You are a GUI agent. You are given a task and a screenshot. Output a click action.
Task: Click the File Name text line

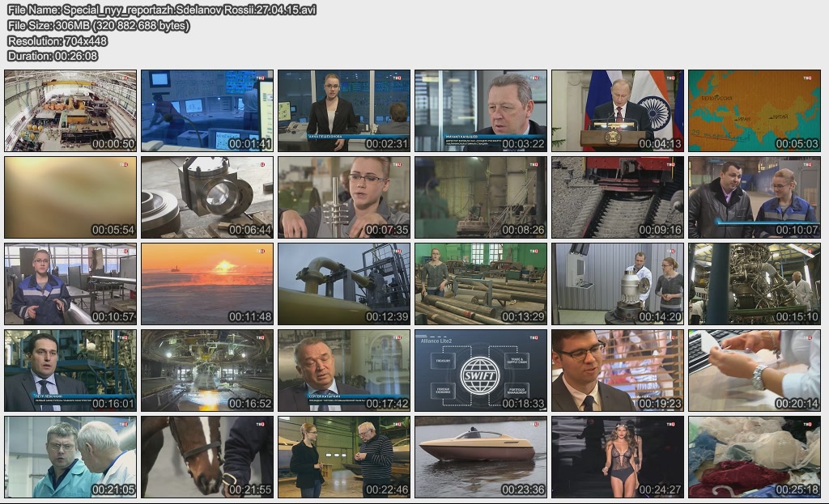[162, 10]
